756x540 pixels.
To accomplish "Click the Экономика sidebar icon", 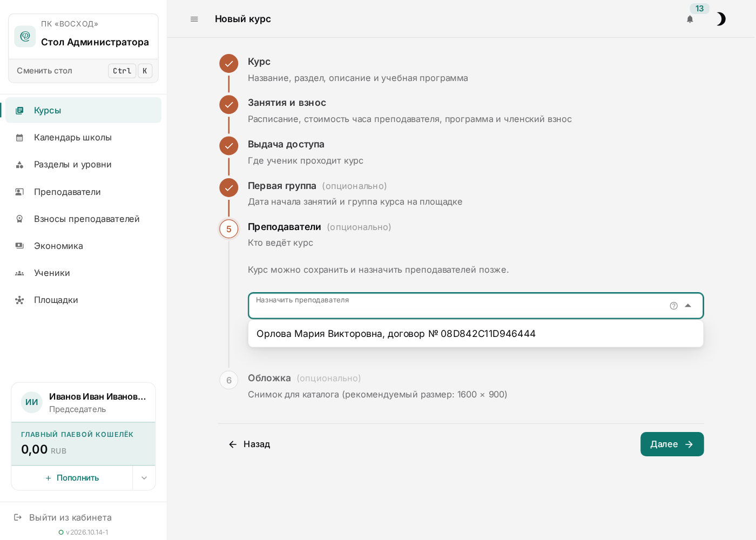I will (x=19, y=246).
